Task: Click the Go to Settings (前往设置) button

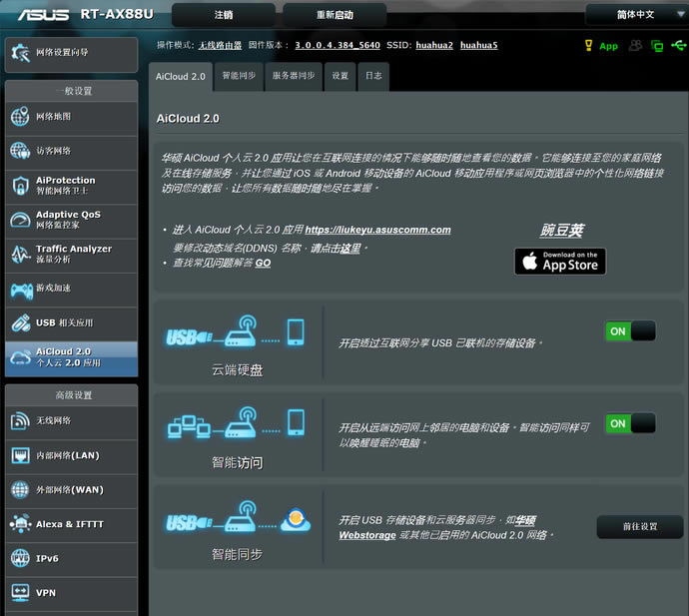Action: coord(639,526)
